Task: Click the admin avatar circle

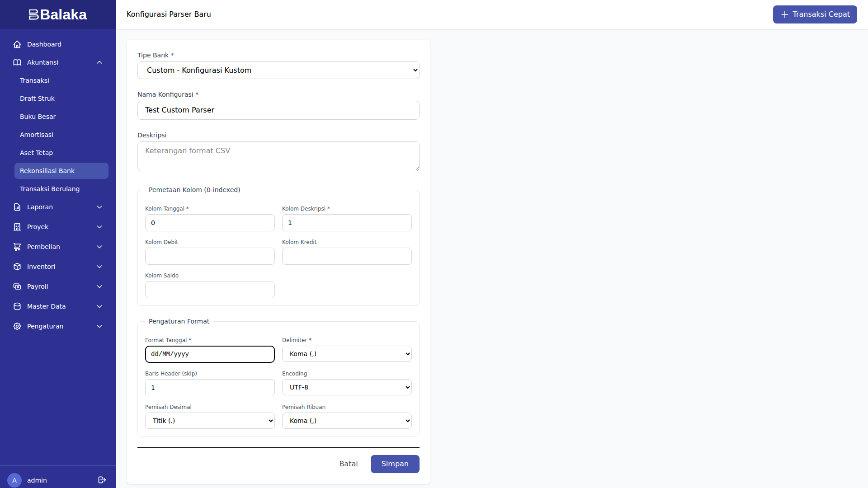Action: pos(14,480)
